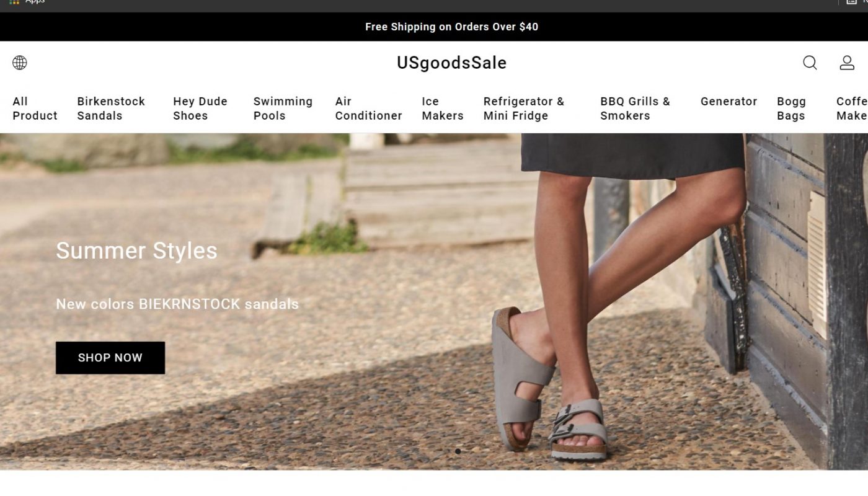The width and height of the screenshot is (868, 496).
Task: Click the SHOP NOW button
Action: tap(110, 358)
